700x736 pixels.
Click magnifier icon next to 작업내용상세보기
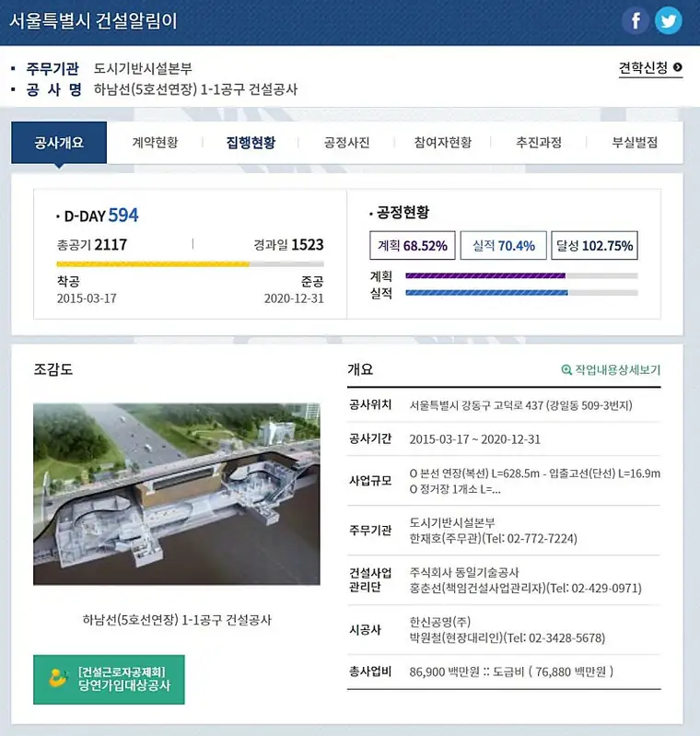[566, 370]
